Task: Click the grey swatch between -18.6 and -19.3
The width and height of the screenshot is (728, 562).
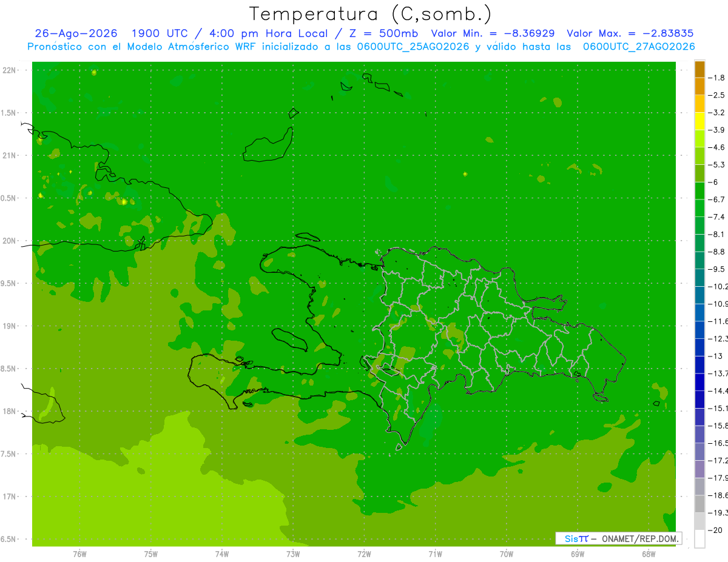Action: [699, 504]
